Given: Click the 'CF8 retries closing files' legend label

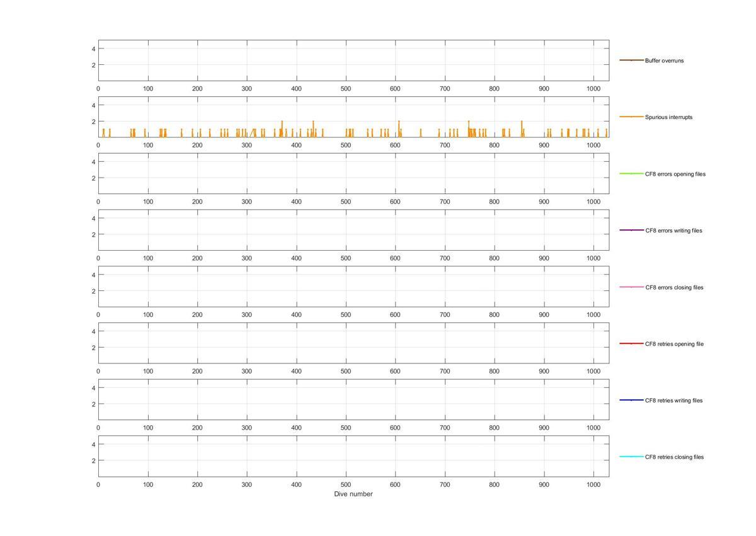Looking at the screenshot, I should pyautogui.click(x=674, y=457).
